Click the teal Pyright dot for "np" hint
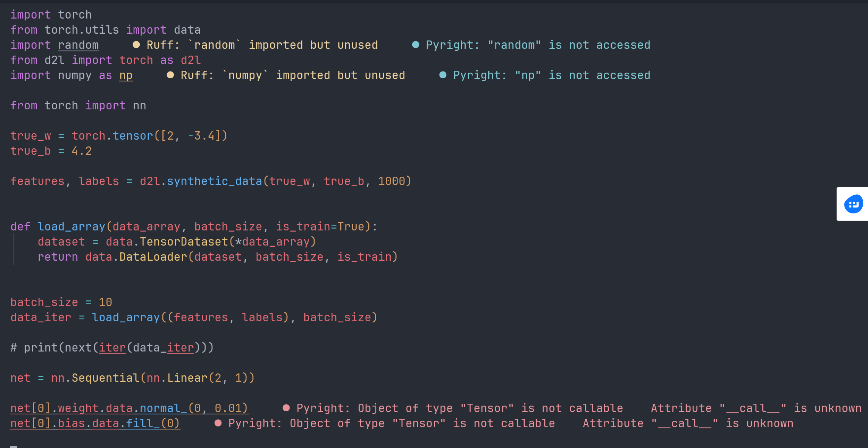The image size is (868, 448). pos(443,75)
